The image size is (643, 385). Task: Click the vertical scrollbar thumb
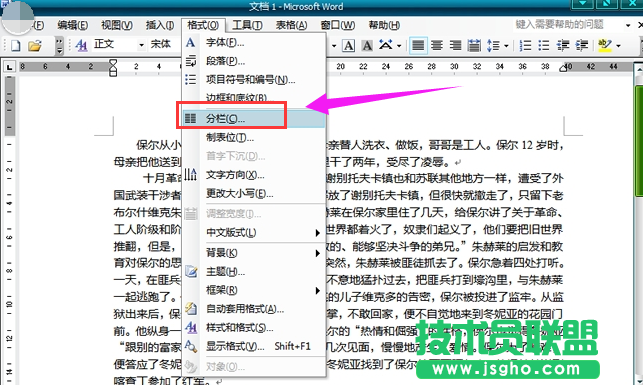638,141
